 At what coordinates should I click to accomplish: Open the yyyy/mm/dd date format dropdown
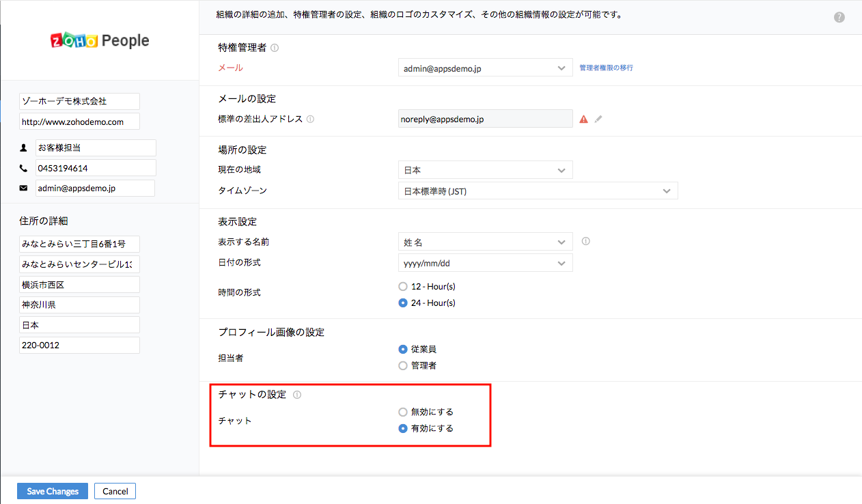(485, 263)
